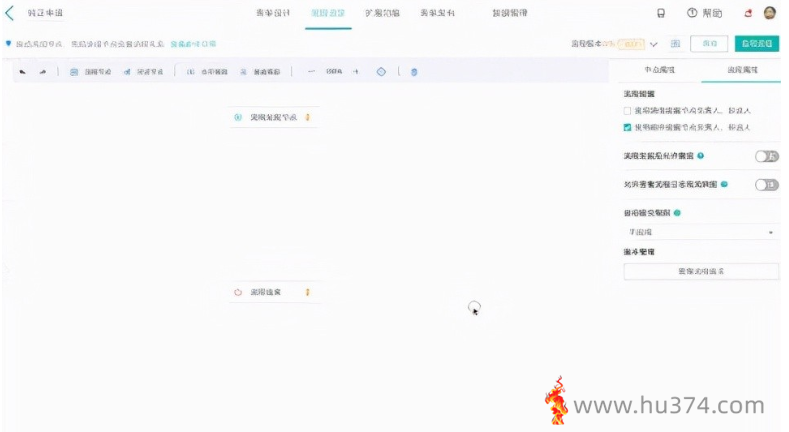Click the third labeled toolbar item after the divider
Image resolution: width=789 pixels, height=432 pixels.
coord(207,72)
